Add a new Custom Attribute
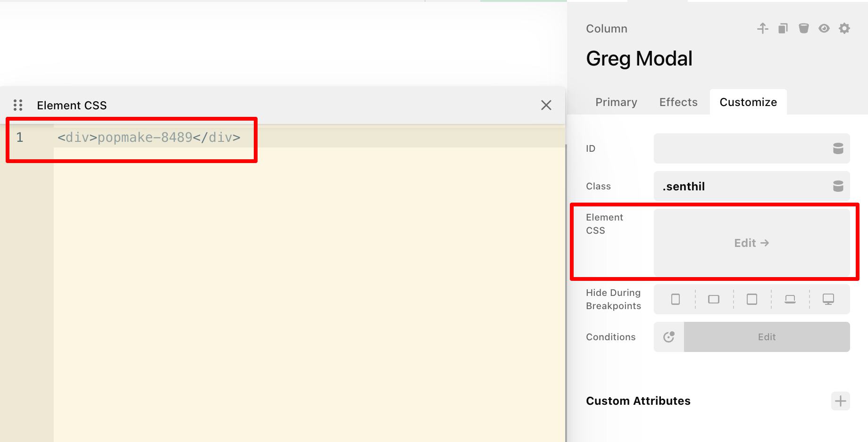 coord(840,401)
